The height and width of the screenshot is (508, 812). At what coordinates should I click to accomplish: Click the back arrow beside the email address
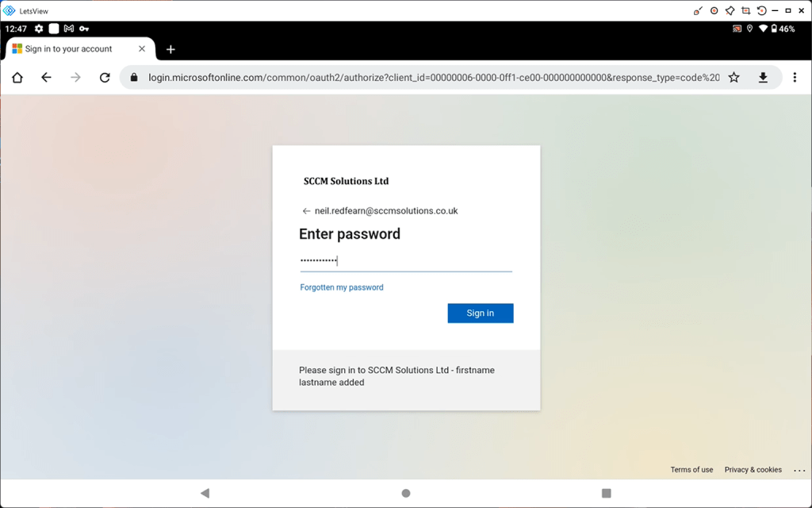306,211
